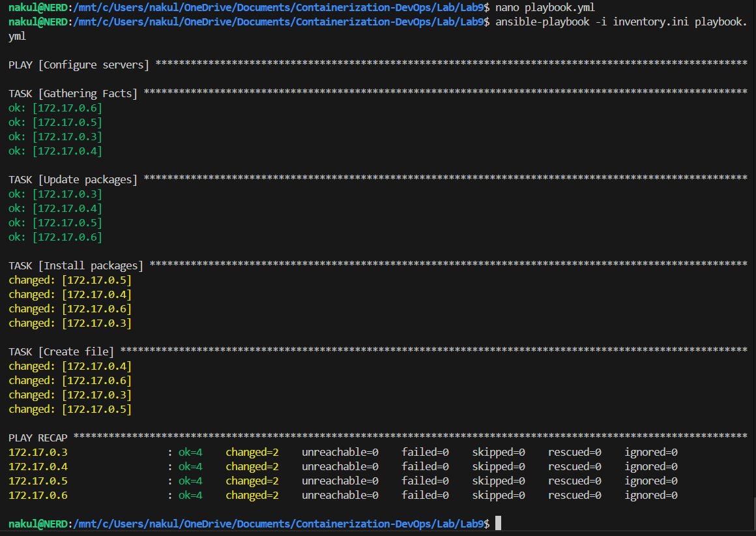The height and width of the screenshot is (536, 756).
Task: Click host '172.17.0.5' in the PLAY RECAP
Action: click(38, 481)
